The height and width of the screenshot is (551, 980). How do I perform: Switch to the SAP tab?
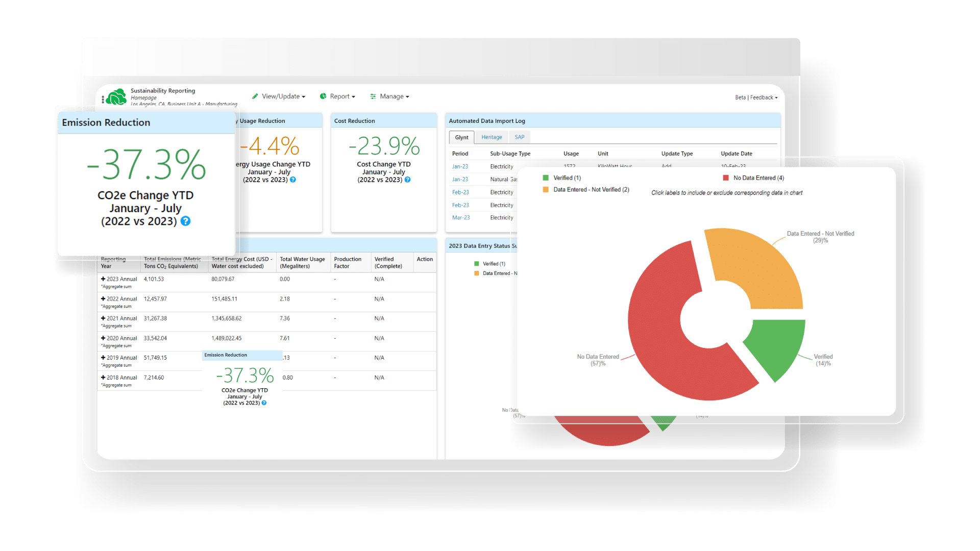tap(520, 137)
